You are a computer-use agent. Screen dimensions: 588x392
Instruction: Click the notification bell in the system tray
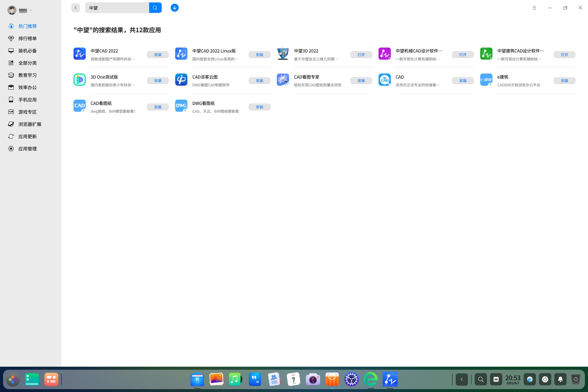(x=560, y=379)
